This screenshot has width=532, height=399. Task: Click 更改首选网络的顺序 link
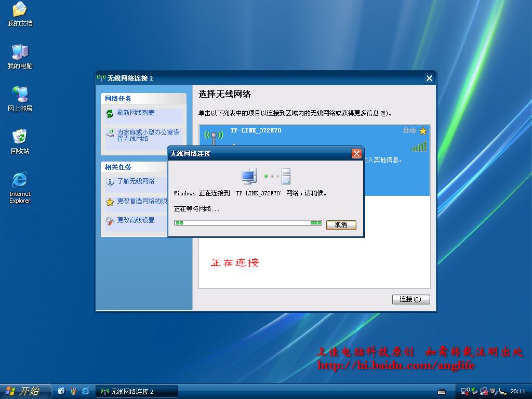142,201
